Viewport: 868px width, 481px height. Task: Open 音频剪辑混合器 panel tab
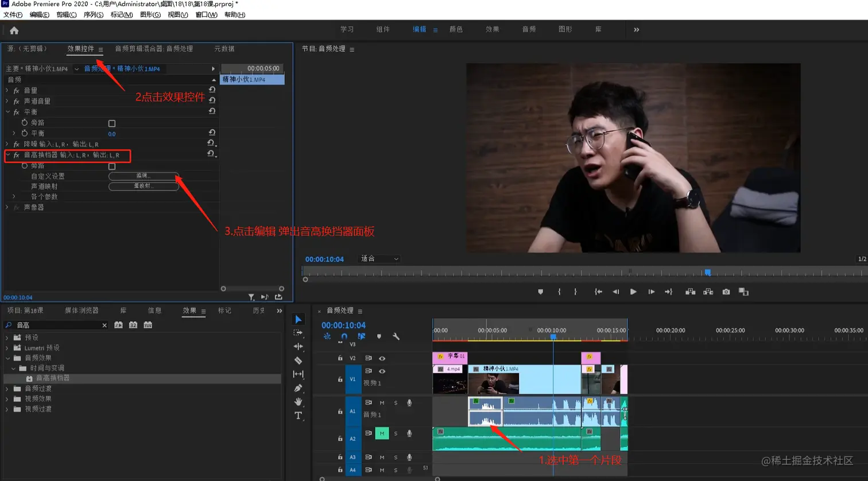(154, 49)
